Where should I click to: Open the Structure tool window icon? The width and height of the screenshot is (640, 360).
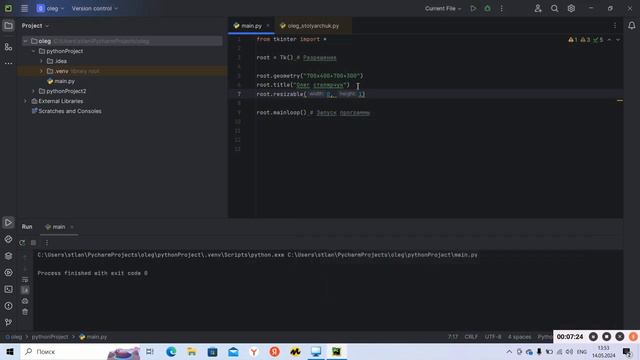click(x=8, y=47)
